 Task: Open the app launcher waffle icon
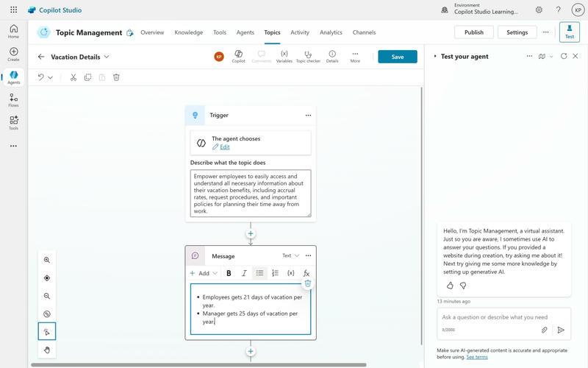tap(13, 10)
